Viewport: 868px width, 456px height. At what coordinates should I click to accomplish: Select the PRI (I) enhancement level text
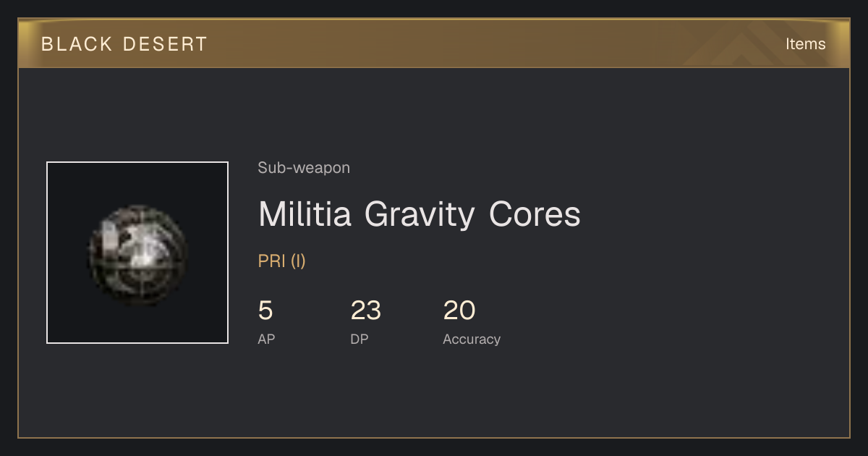(x=282, y=261)
